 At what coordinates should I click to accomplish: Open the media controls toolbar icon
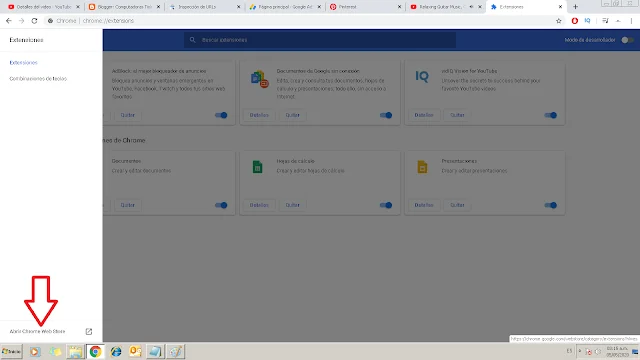coord(605,21)
